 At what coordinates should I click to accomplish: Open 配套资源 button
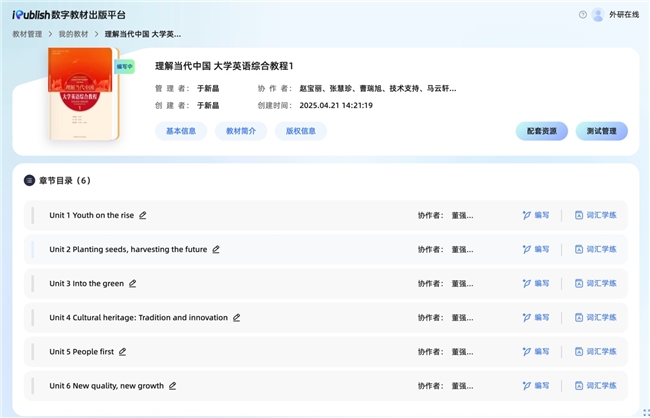coord(542,131)
